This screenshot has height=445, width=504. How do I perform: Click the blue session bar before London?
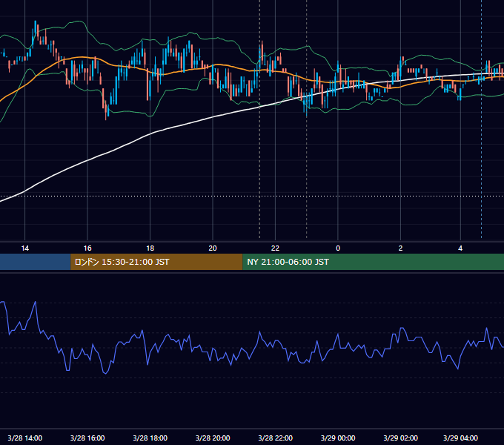pos(36,262)
